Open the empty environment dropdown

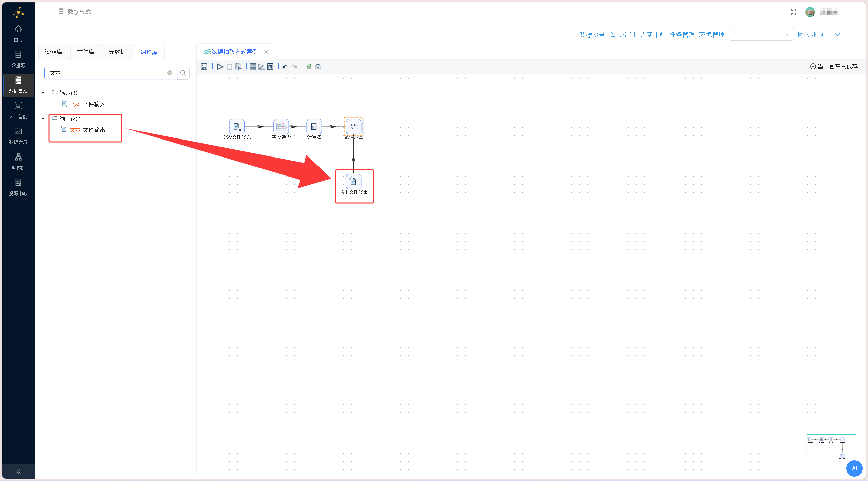click(x=761, y=34)
